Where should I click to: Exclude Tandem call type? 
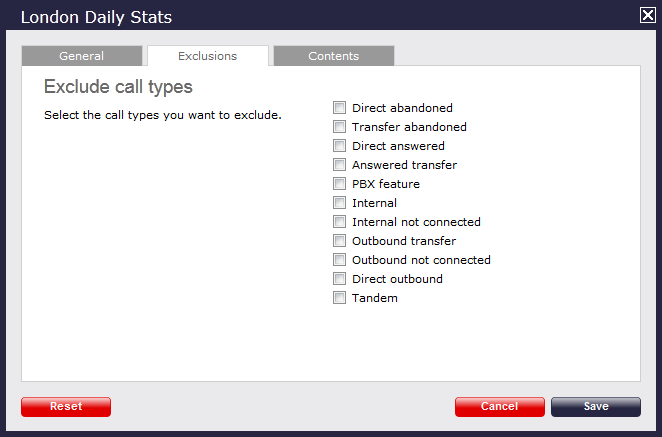click(x=340, y=298)
